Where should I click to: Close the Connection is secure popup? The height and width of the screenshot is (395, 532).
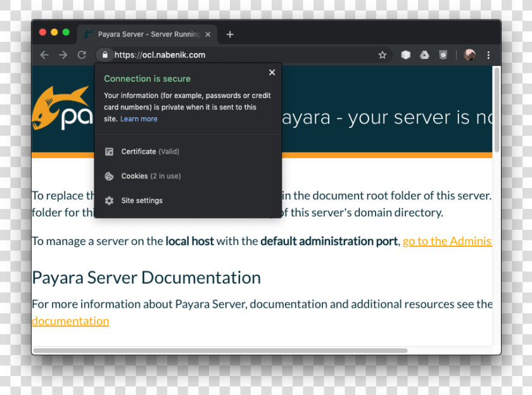[272, 72]
